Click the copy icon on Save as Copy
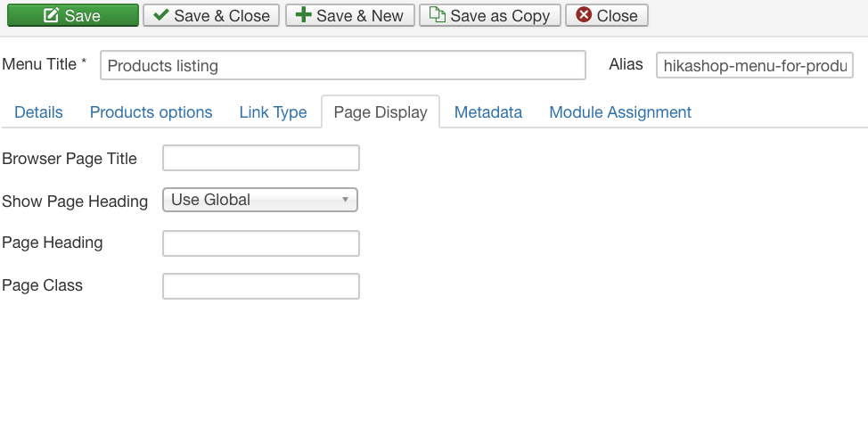868x428 pixels. pyautogui.click(x=437, y=15)
